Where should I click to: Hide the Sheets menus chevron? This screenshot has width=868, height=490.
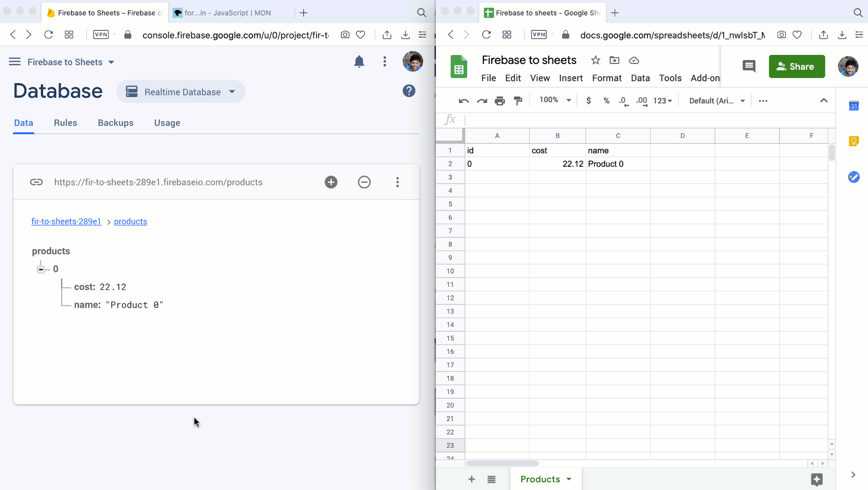pos(824,100)
